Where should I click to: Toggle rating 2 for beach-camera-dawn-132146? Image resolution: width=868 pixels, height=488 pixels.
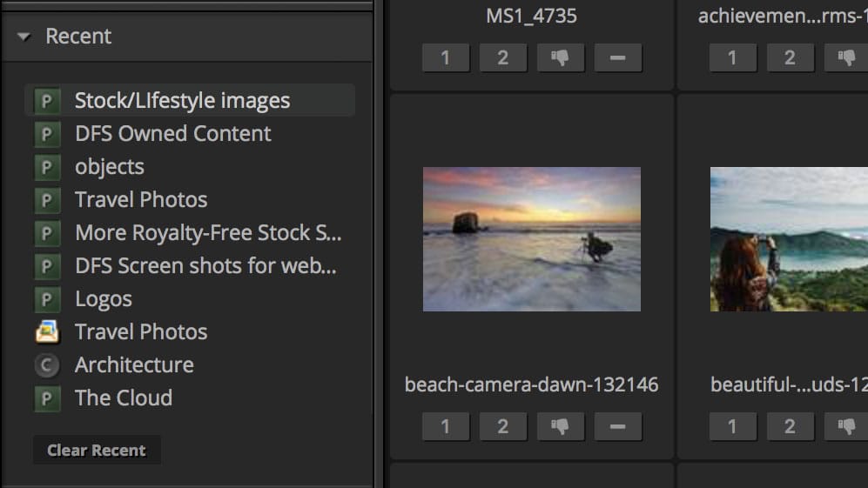503,426
